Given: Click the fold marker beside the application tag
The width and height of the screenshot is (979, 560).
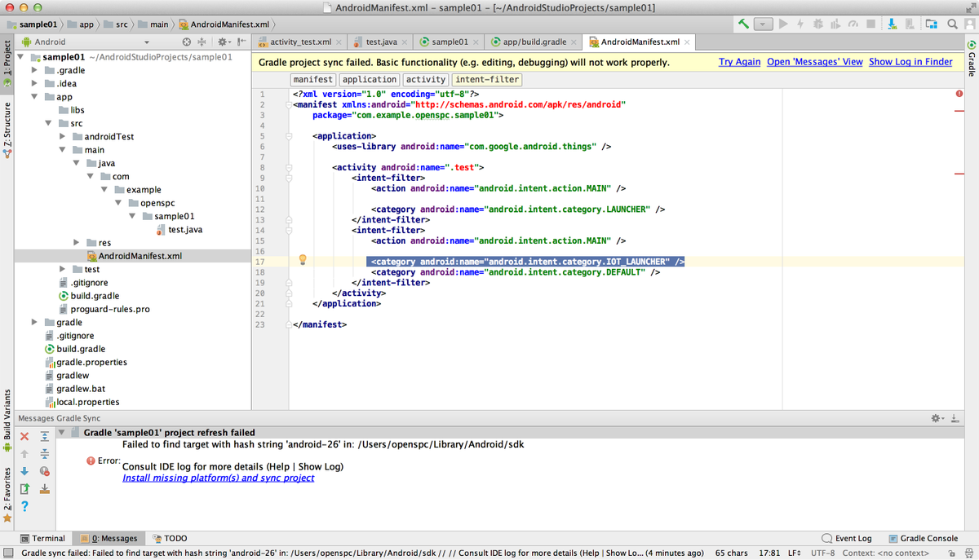Looking at the screenshot, I should click(288, 136).
